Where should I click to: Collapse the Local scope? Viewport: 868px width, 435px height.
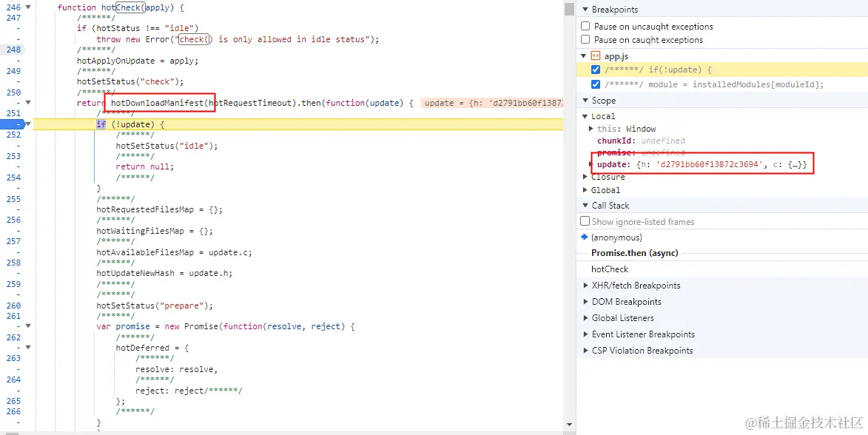tap(585, 116)
